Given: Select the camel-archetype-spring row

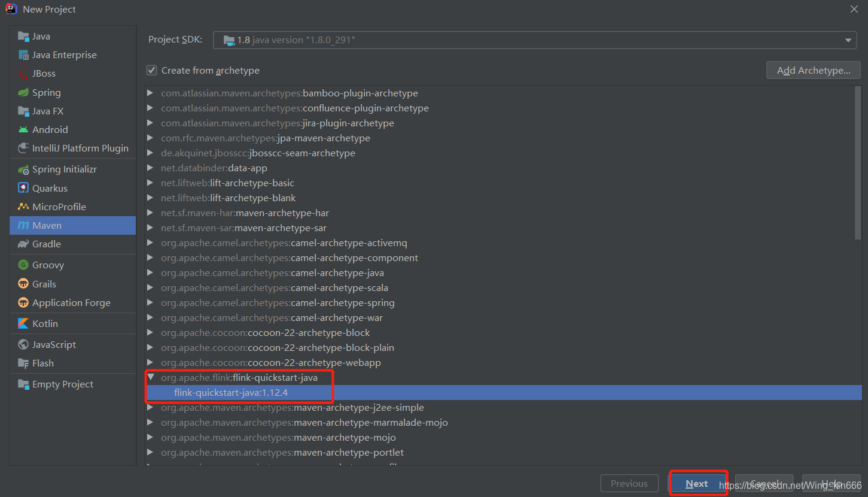Looking at the screenshot, I should click(x=504, y=303).
